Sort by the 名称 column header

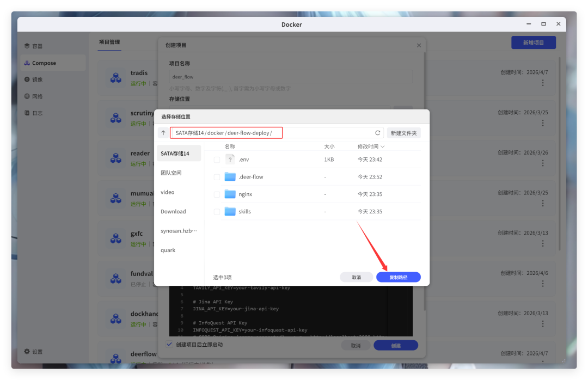[230, 146]
